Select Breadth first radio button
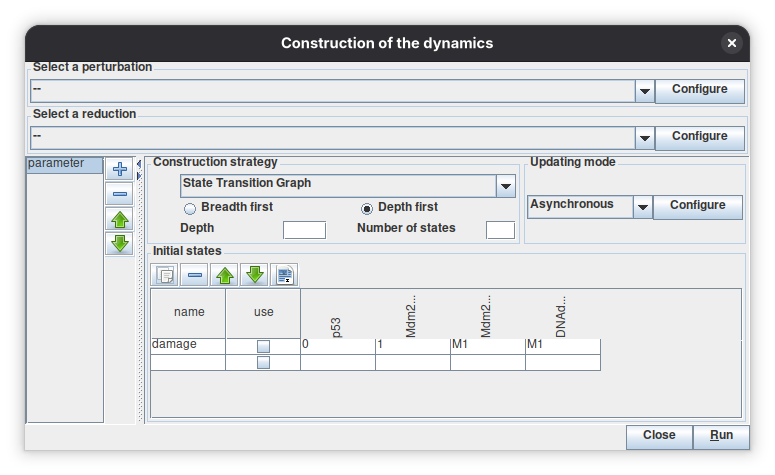The width and height of the screenshot is (775, 475). point(190,209)
